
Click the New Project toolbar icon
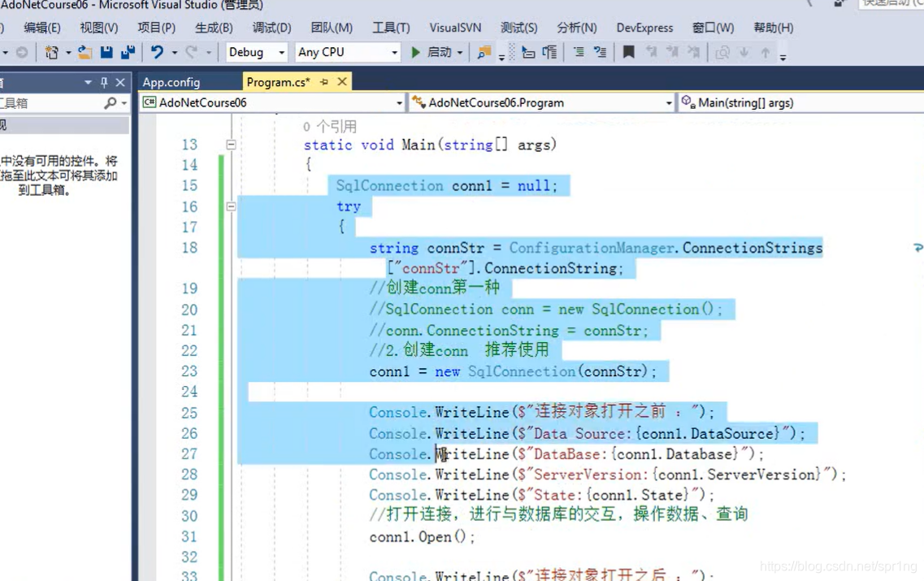(x=52, y=53)
